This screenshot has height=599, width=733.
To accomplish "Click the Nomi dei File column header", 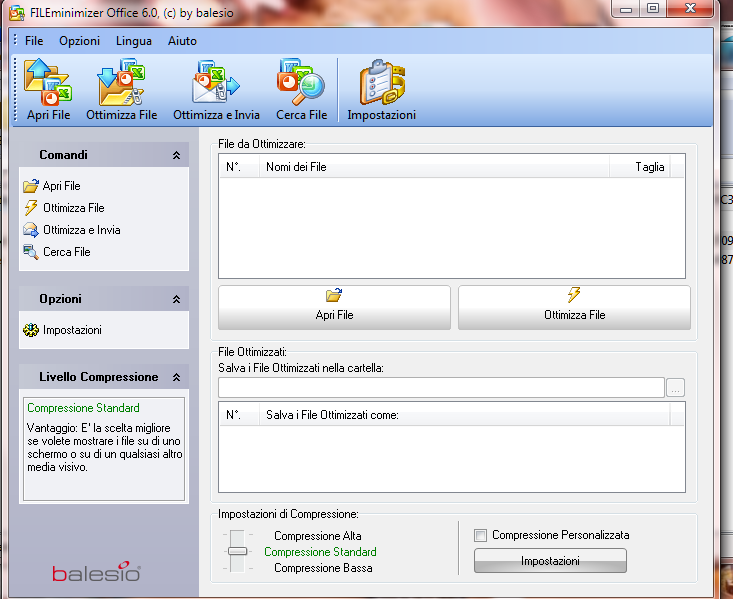I will pos(434,167).
